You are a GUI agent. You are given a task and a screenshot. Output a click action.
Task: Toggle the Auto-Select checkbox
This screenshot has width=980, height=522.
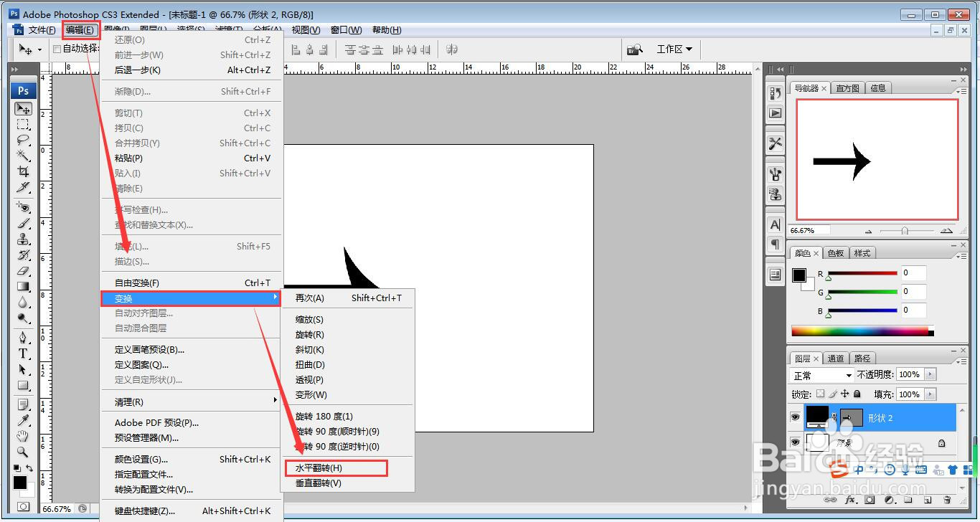pyautogui.click(x=57, y=49)
